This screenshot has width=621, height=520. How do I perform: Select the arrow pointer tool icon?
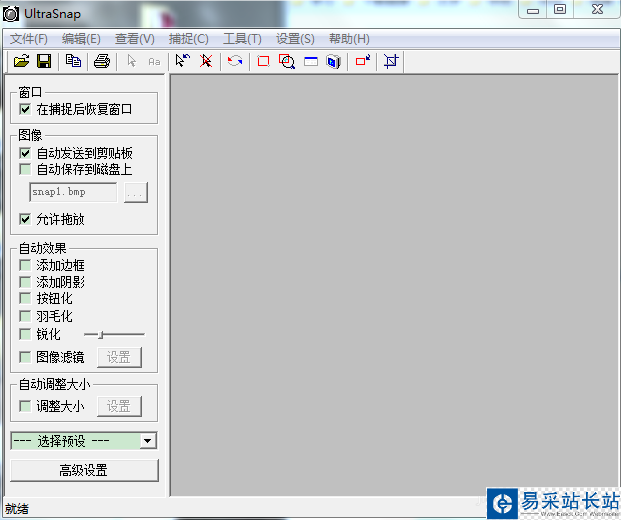coord(131,61)
